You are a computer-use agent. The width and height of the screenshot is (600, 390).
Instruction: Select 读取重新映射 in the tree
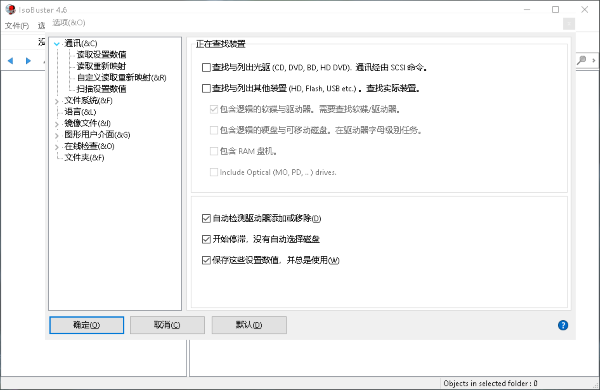tap(101, 66)
